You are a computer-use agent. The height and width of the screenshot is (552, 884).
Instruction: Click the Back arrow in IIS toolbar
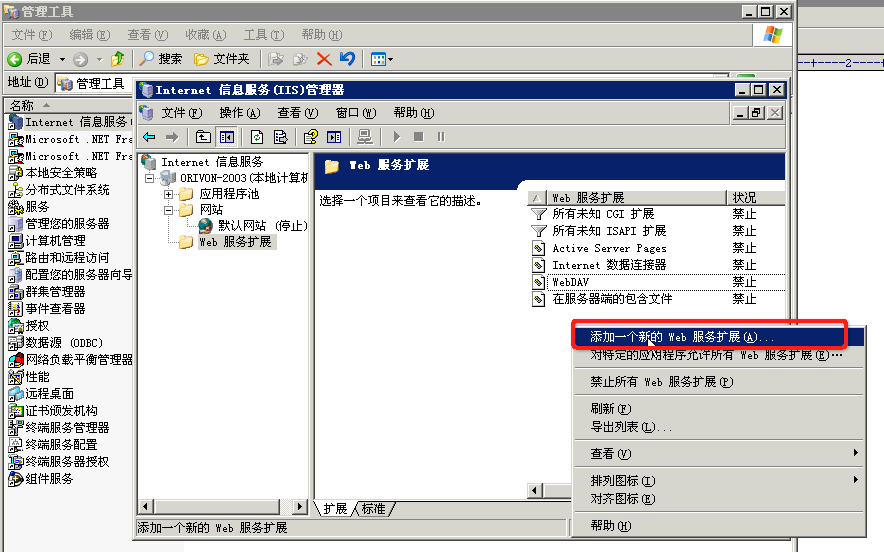(x=149, y=137)
